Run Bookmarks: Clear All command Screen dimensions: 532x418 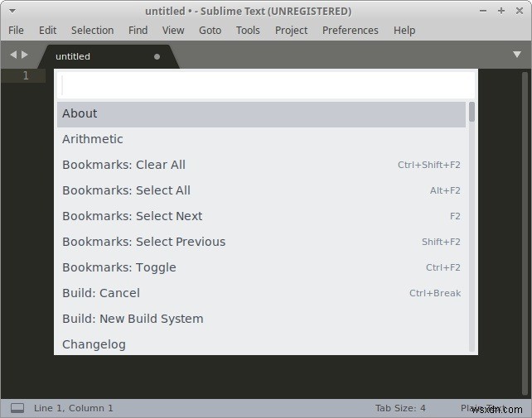(261, 165)
